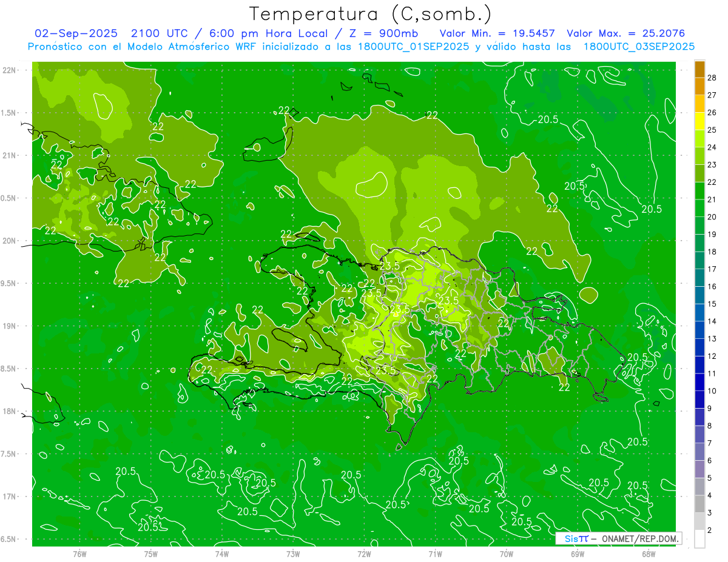The height and width of the screenshot is (562, 728).
Task: Click the color scale label '25'
Action: click(x=713, y=130)
